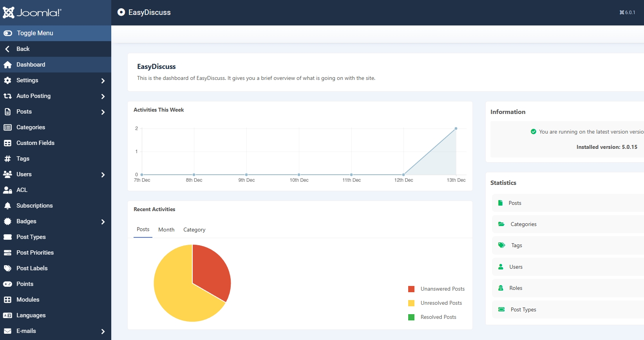Expand the Settings submenu chevron
The width and height of the screenshot is (644, 340).
click(103, 81)
